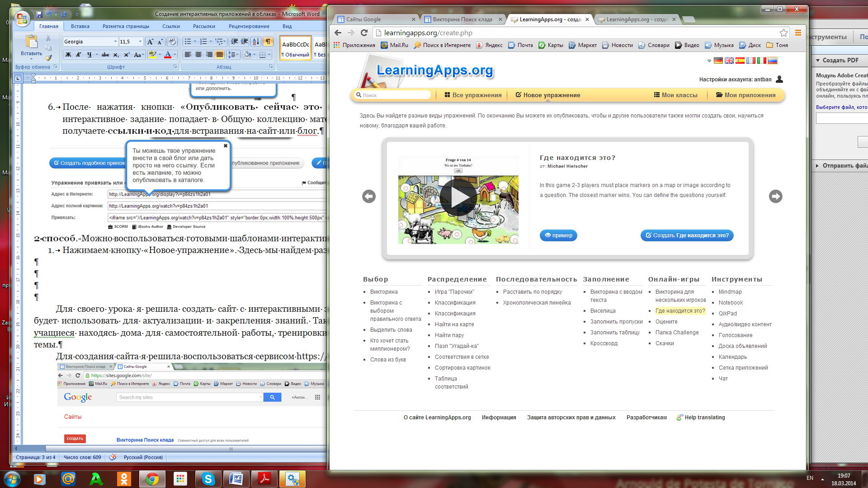The width and height of the screenshot is (868, 488).
Task: Apply subscript formatting in Word
Action: [x=116, y=55]
